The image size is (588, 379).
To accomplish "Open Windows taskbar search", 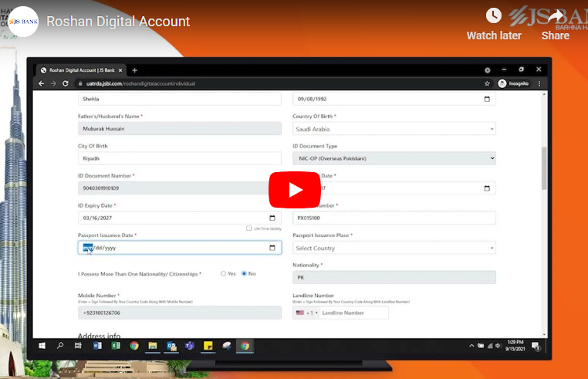I will [60, 346].
